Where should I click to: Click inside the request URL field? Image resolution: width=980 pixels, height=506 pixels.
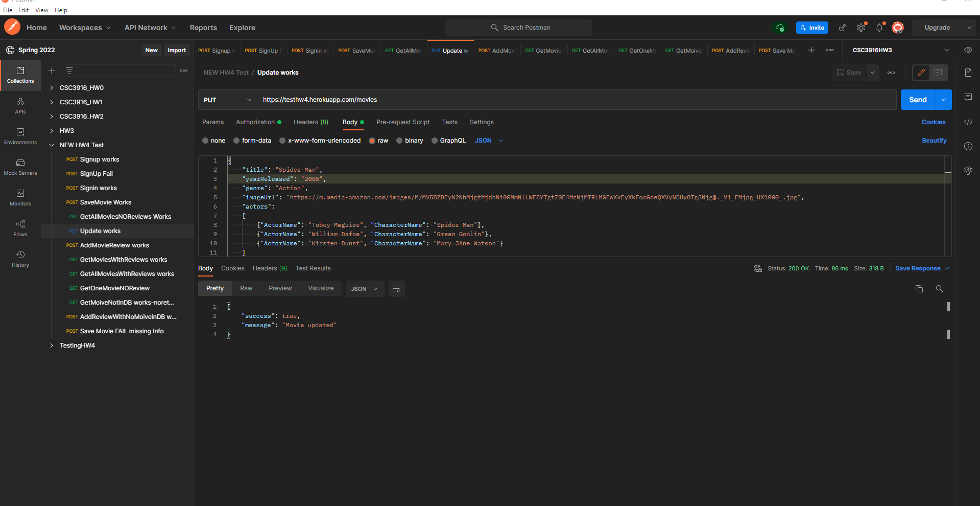point(460,100)
